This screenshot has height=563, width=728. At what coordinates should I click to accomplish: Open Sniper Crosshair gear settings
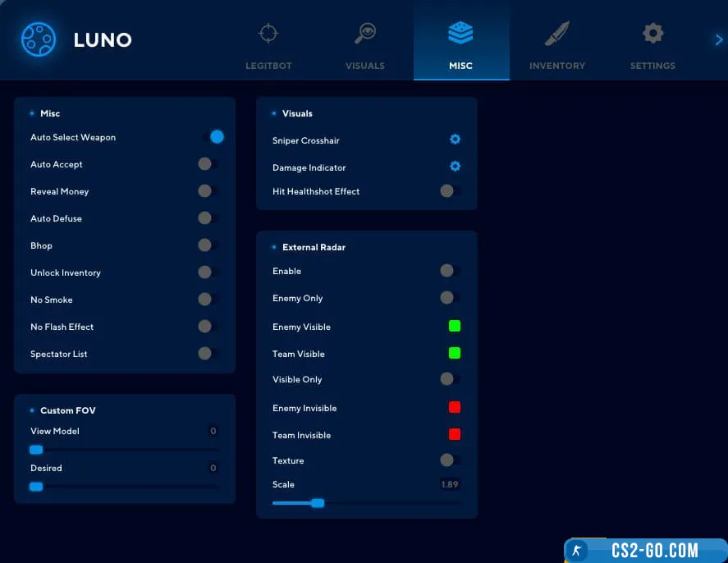click(x=455, y=140)
